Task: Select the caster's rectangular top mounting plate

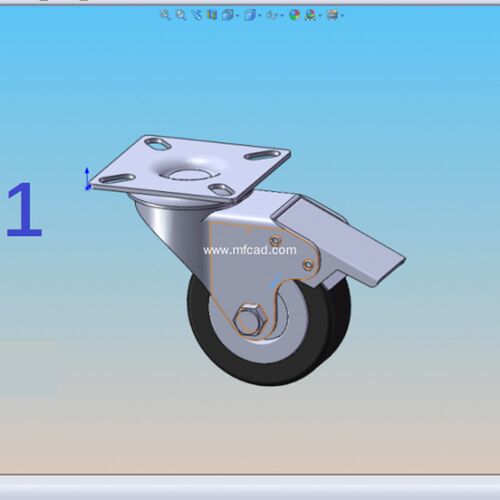Action: pyautogui.click(x=190, y=168)
